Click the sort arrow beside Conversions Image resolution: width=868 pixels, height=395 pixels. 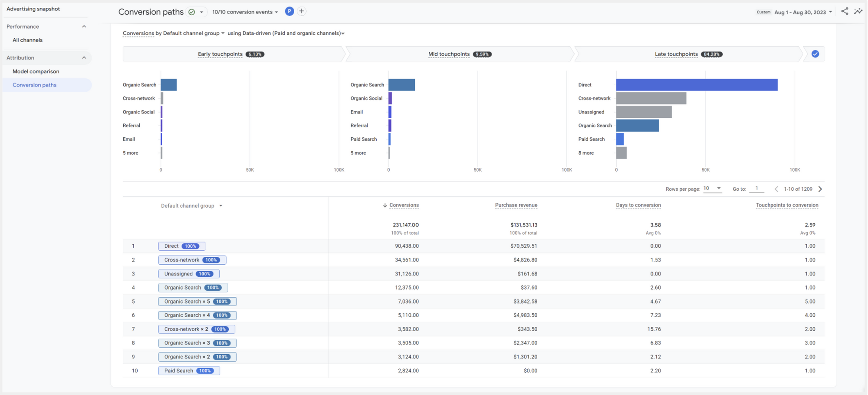tap(385, 206)
